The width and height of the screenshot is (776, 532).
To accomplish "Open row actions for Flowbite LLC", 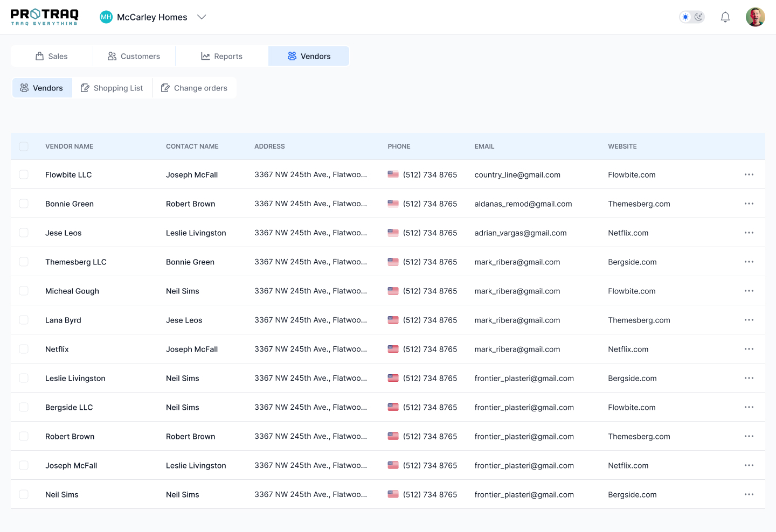I will (749, 174).
